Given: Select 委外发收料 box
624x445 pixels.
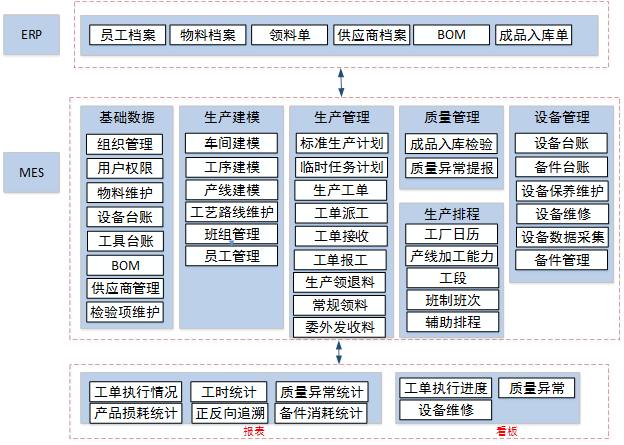Looking at the screenshot, I should (341, 327).
